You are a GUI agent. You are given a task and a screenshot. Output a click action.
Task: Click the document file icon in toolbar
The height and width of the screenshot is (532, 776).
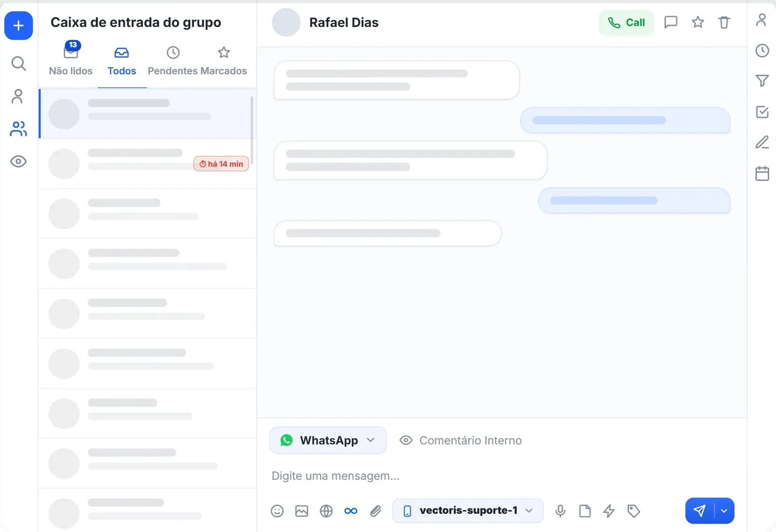coord(585,511)
